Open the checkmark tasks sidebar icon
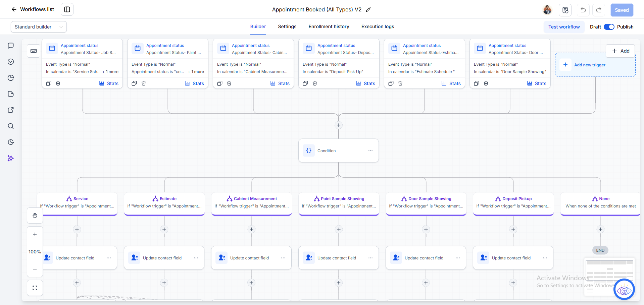Image resolution: width=644 pixels, height=305 pixels. [x=11, y=62]
